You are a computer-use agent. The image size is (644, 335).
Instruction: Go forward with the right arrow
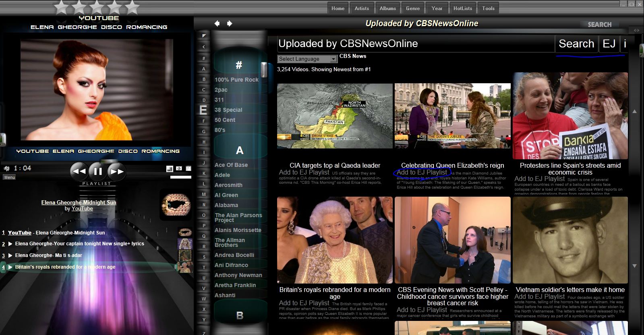[x=230, y=23]
